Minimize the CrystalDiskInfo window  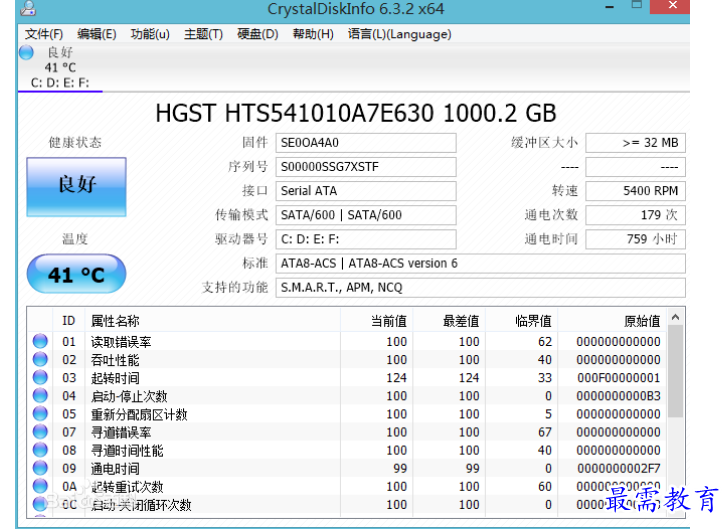(x=610, y=7)
